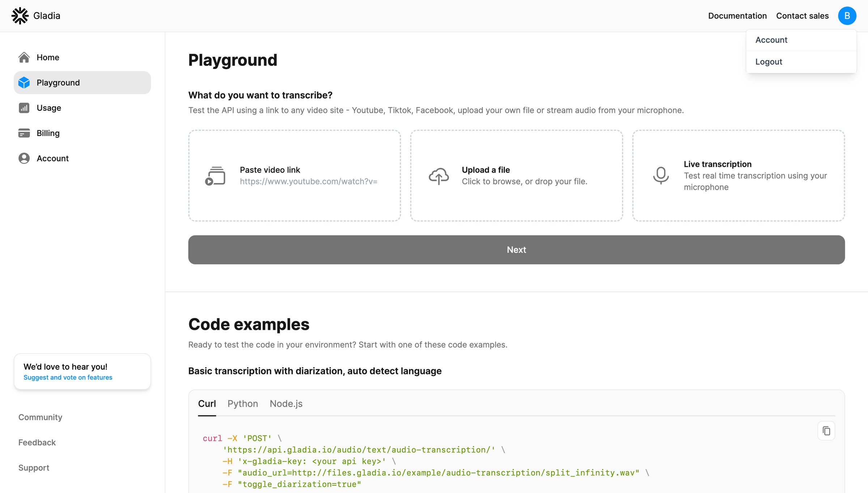Select the Usage label in sidebar

pos(49,108)
